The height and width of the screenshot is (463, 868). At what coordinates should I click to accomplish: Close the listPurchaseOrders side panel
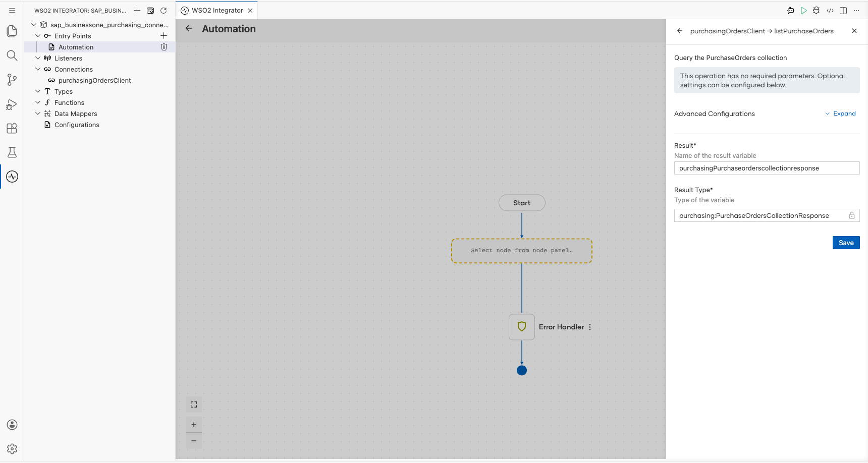pyautogui.click(x=854, y=31)
